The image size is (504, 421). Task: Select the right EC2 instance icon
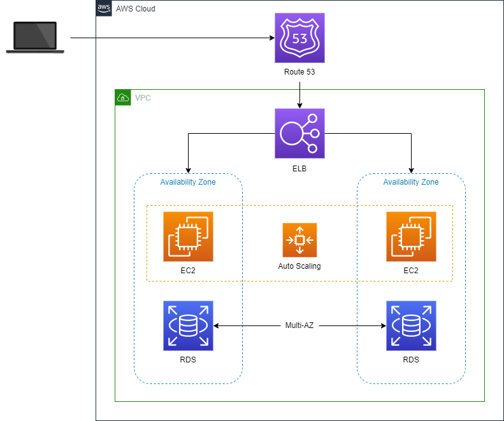pos(411,236)
